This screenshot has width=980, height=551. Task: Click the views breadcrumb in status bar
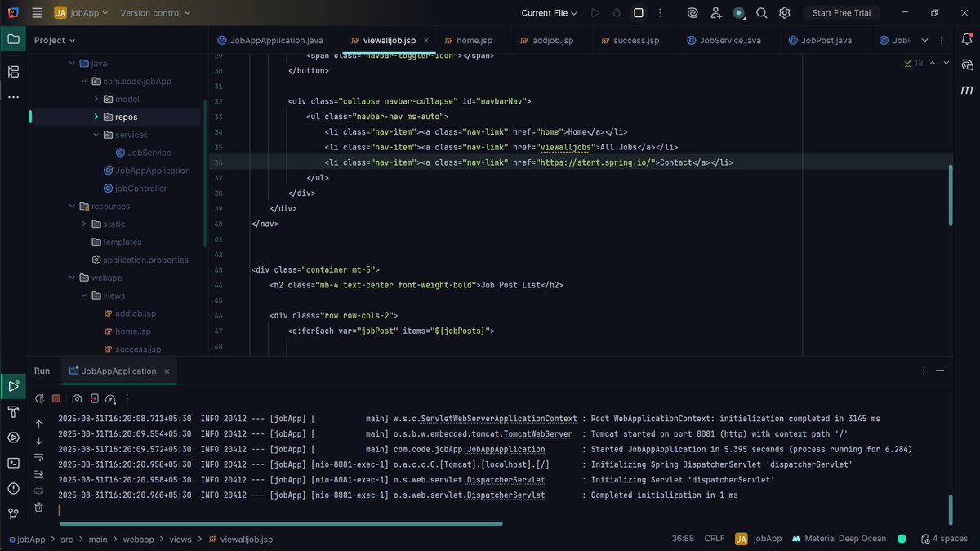click(x=180, y=539)
